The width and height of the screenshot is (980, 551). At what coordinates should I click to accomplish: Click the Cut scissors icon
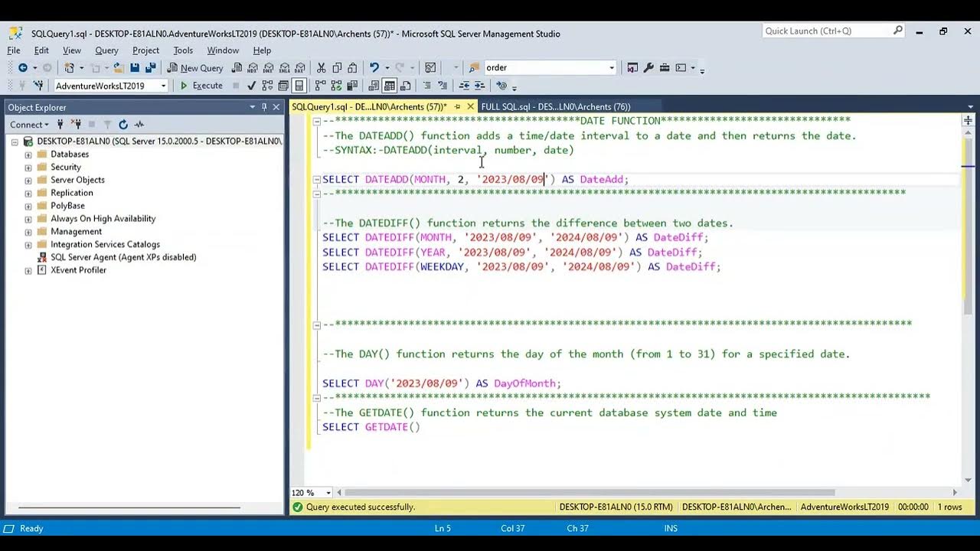321,67
